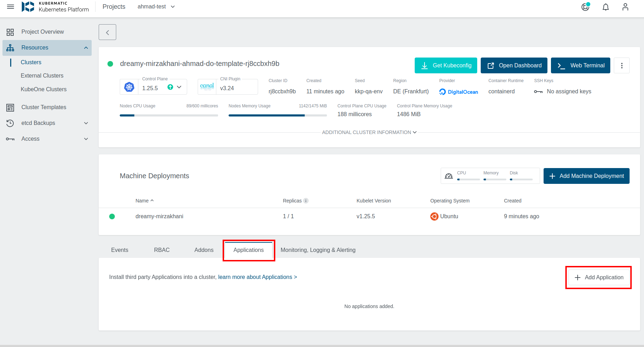The height and width of the screenshot is (347, 644).
Task: Expand Additional Cluster Information
Action: pyautogui.click(x=369, y=132)
